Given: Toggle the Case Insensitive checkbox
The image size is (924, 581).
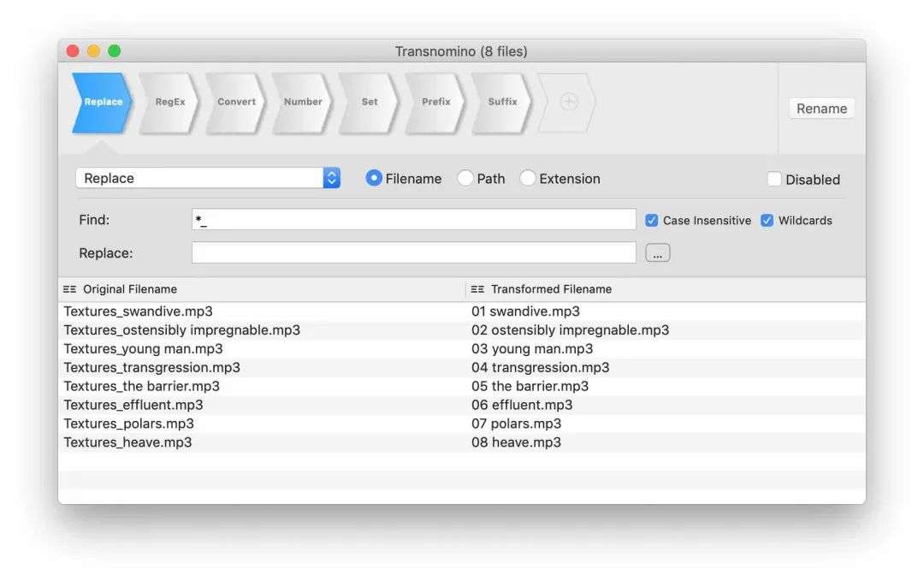Looking at the screenshot, I should click(x=652, y=220).
